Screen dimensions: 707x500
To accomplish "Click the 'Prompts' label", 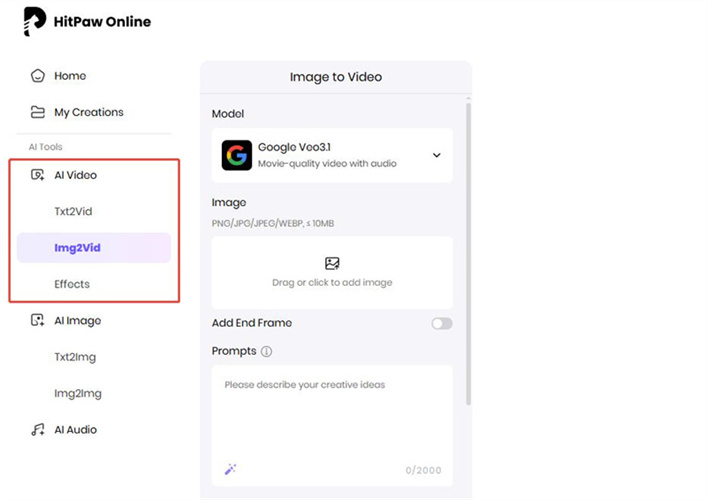I will (234, 351).
